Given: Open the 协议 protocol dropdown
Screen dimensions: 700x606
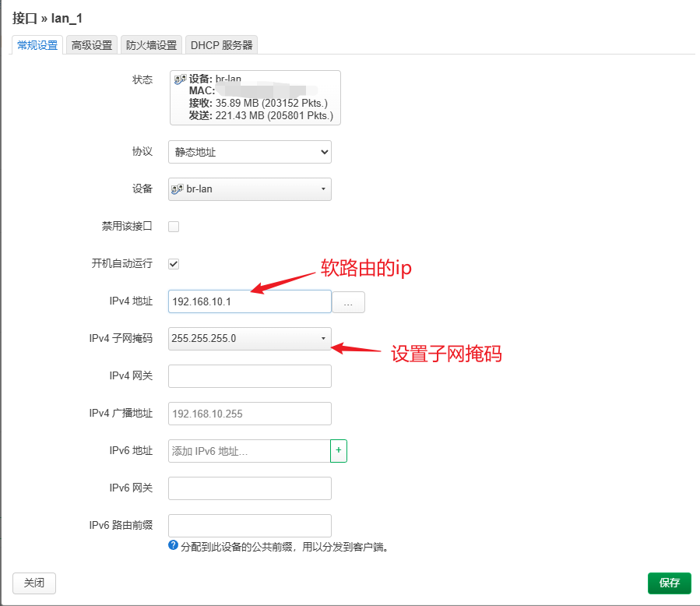Looking at the screenshot, I should (249, 151).
